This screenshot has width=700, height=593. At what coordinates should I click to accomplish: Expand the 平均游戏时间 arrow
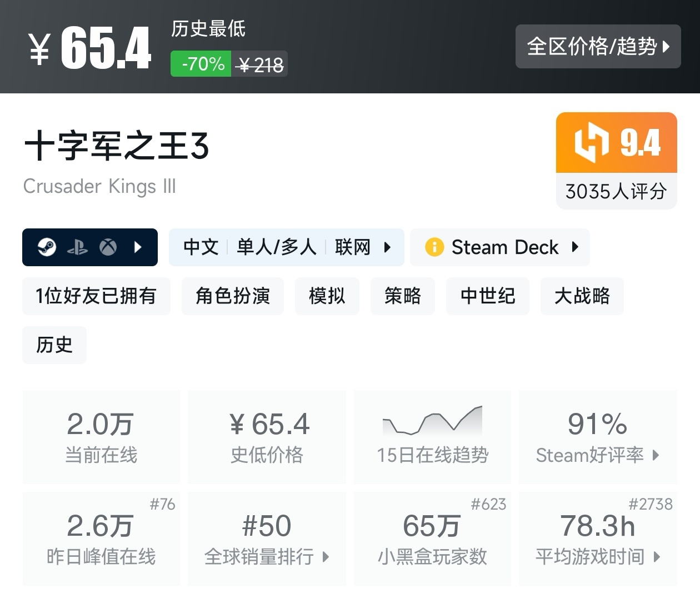coord(657,556)
